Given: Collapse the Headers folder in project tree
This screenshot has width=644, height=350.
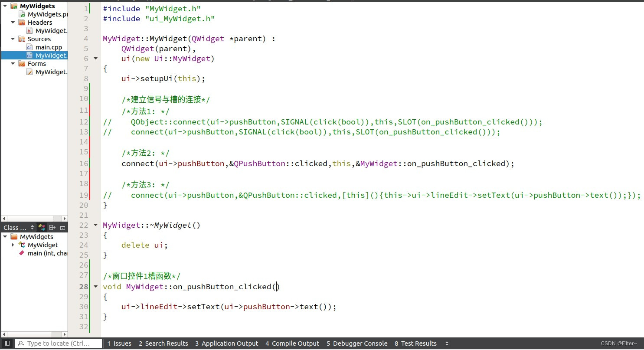Looking at the screenshot, I should click(13, 23).
